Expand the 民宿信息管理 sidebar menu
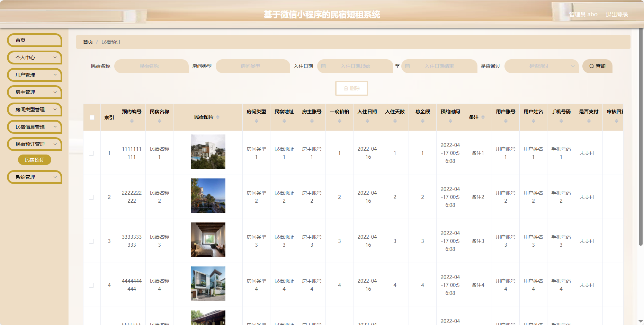Viewport: 644px width, 325px height. pos(35,127)
